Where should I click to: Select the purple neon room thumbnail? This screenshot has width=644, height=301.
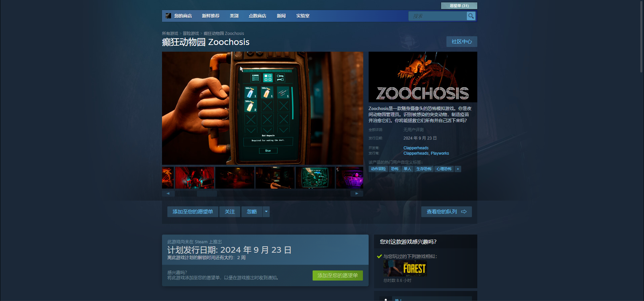350,178
